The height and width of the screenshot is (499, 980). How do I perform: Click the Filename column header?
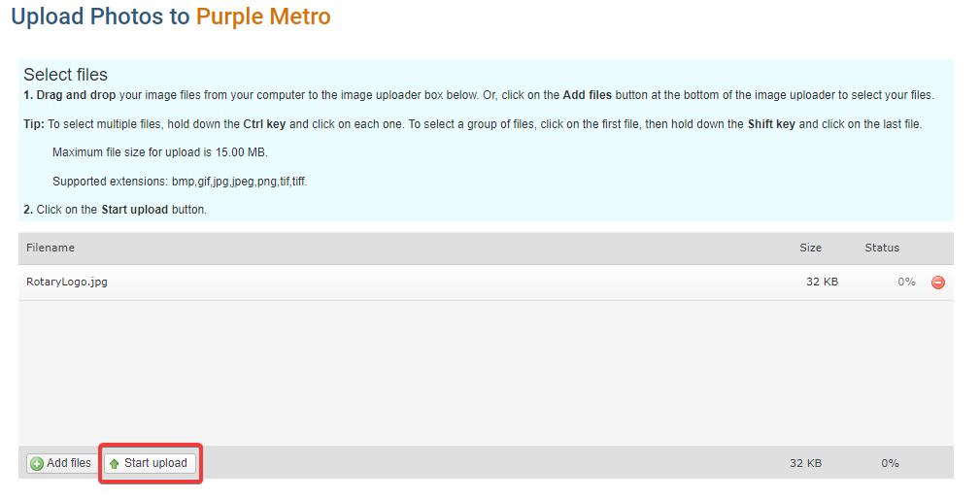pos(51,249)
